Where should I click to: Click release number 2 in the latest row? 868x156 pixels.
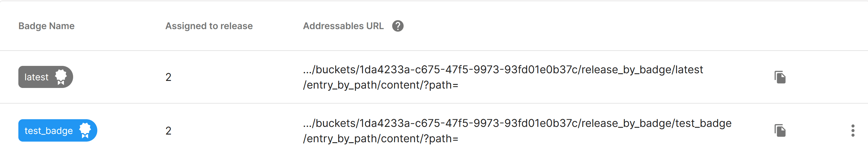(169, 77)
